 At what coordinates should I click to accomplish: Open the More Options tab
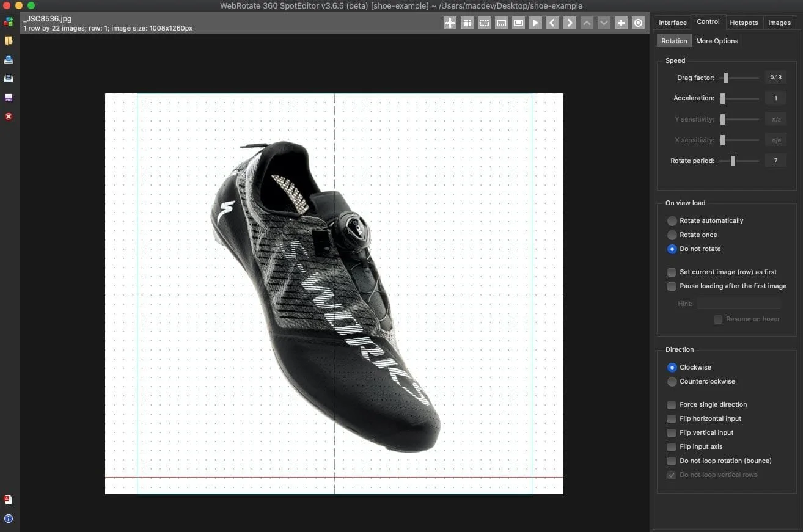(717, 41)
